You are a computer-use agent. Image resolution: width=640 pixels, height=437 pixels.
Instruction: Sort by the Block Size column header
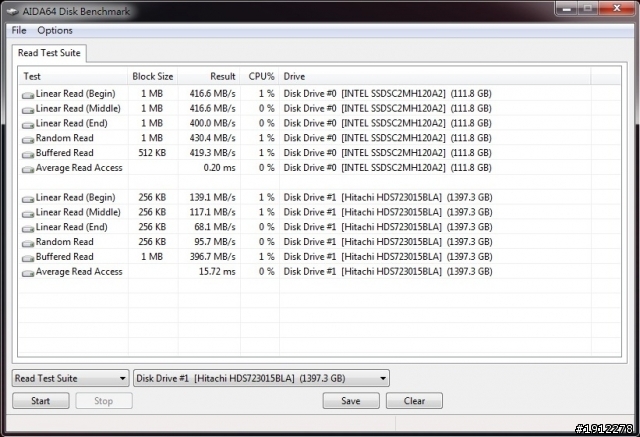[153, 76]
